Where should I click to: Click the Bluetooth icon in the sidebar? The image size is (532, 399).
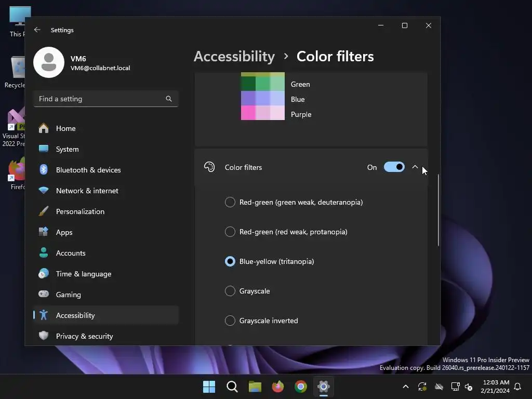(x=44, y=169)
